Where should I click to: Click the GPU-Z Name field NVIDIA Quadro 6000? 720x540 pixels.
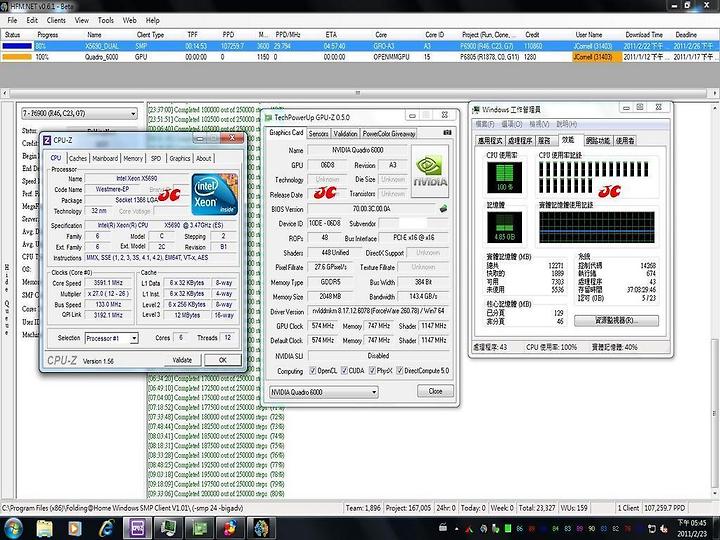[358, 150]
